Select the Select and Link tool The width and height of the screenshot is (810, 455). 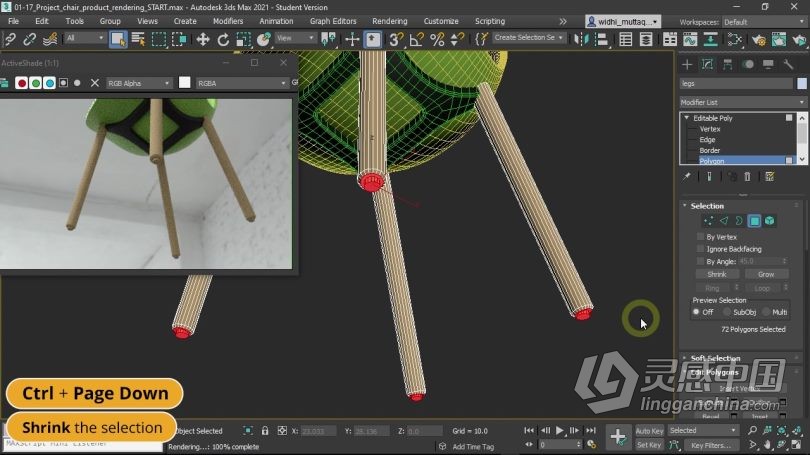(10, 39)
